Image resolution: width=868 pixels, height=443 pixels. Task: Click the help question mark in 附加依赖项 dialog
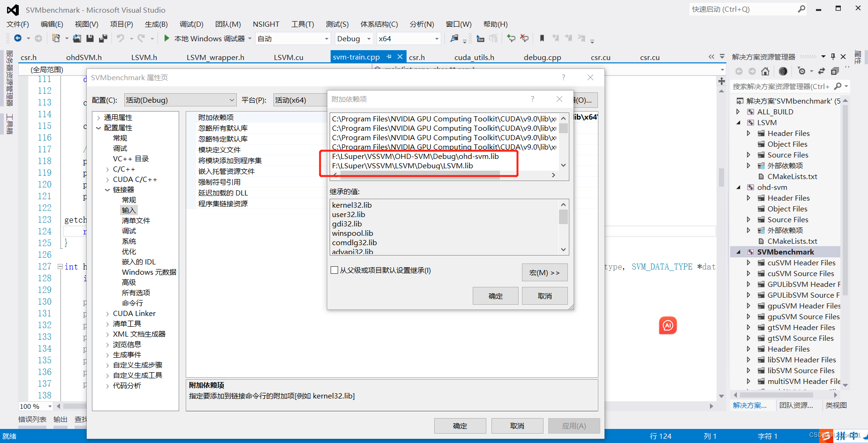click(532, 99)
